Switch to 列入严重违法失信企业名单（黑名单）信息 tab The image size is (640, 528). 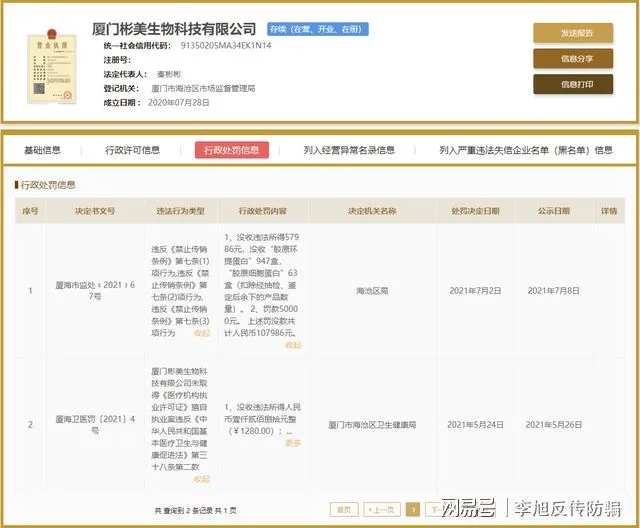click(x=526, y=150)
